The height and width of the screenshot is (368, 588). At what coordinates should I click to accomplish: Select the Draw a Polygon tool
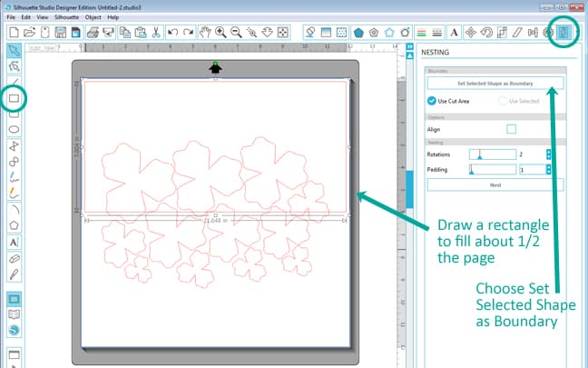14,224
